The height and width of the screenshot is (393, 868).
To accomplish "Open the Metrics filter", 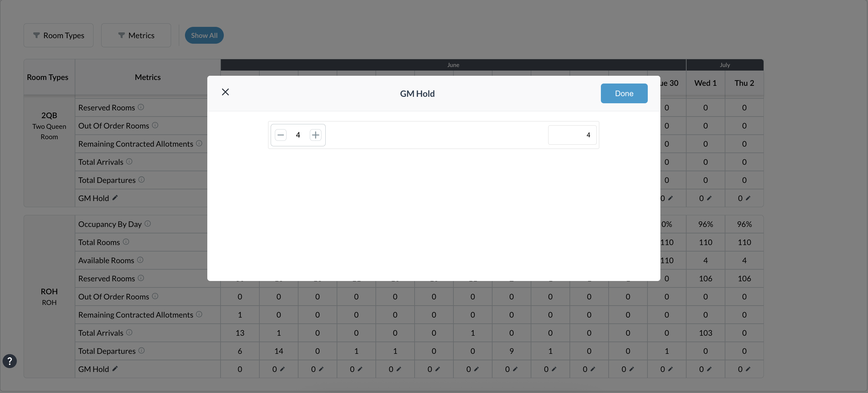I will tap(136, 35).
